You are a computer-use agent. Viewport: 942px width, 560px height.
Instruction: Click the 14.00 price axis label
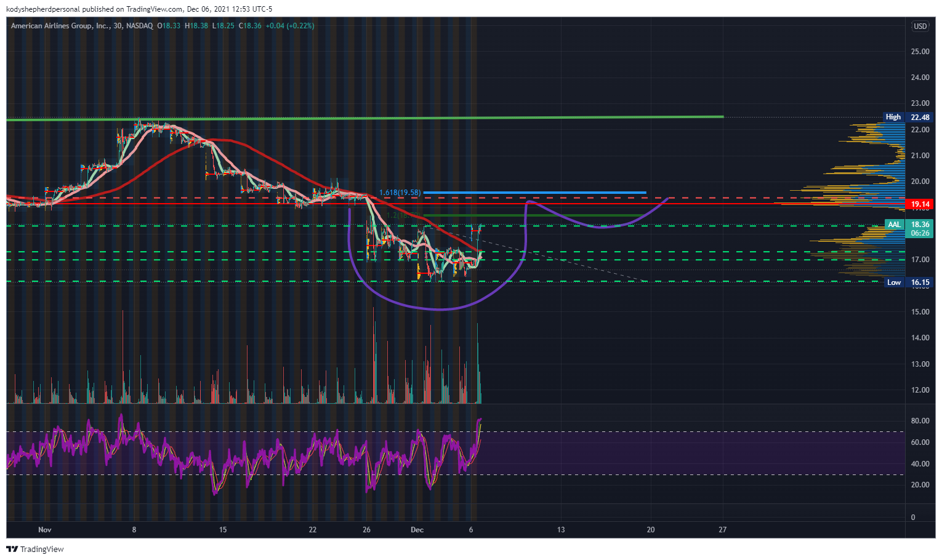pos(920,338)
